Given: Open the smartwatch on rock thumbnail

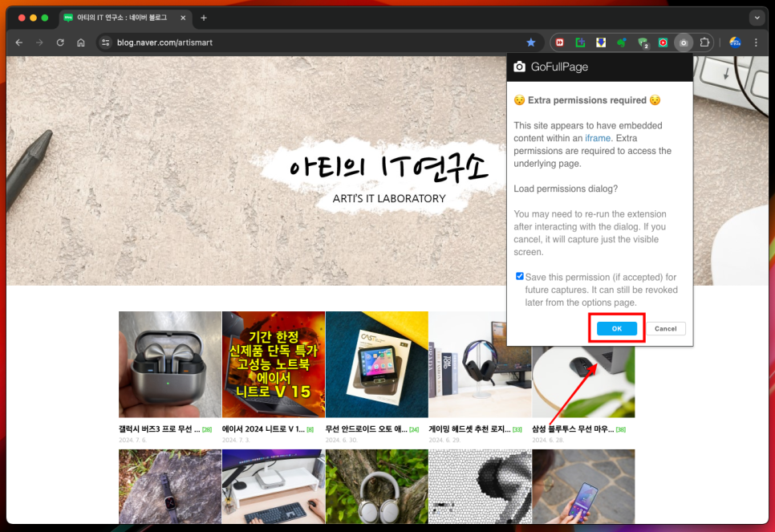Looking at the screenshot, I should 170,486.
